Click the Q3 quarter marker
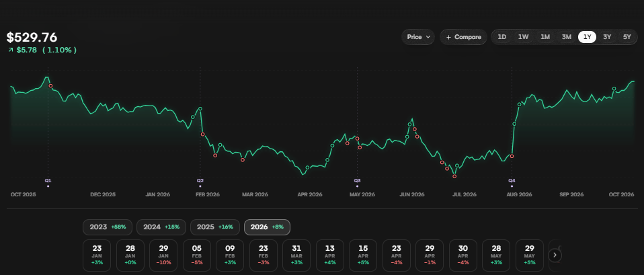The height and width of the screenshot is (275, 644). (x=358, y=180)
